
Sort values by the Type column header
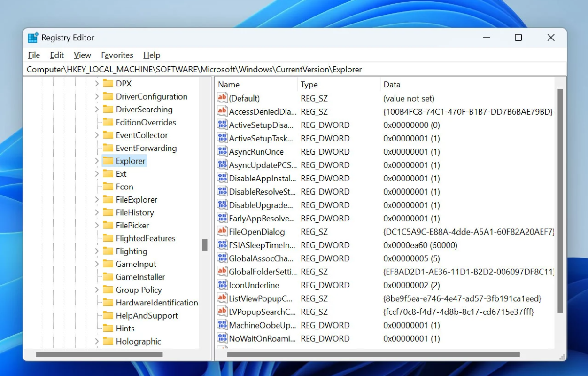pos(339,85)
